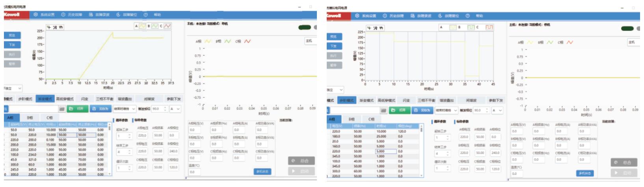Click green 打开 button in left window
644x187 pixels.
coord(78,108)
